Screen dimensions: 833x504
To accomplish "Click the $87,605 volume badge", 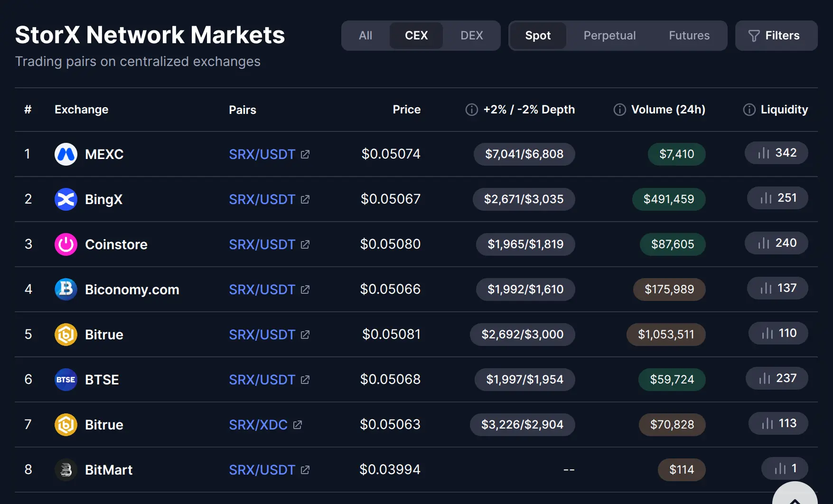I will (x=673, y=244).
